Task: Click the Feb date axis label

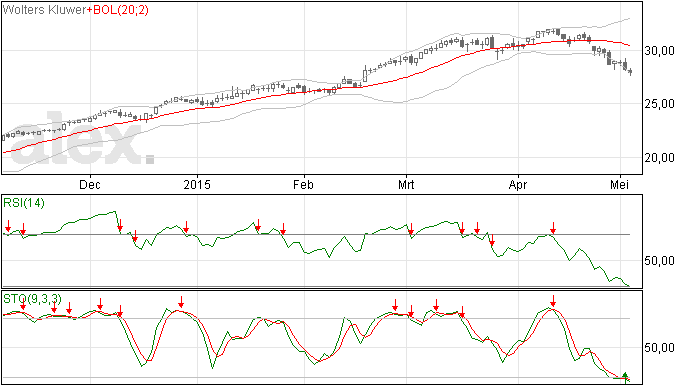Action: point(303,184)
